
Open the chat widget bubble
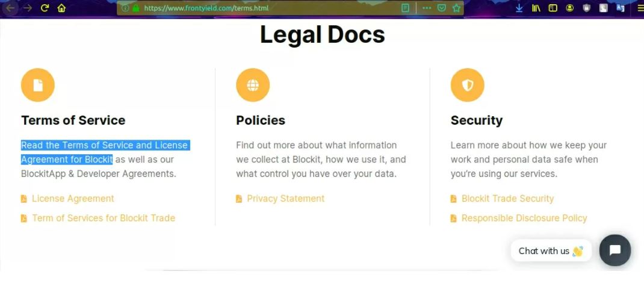click(x=615, y=250)
